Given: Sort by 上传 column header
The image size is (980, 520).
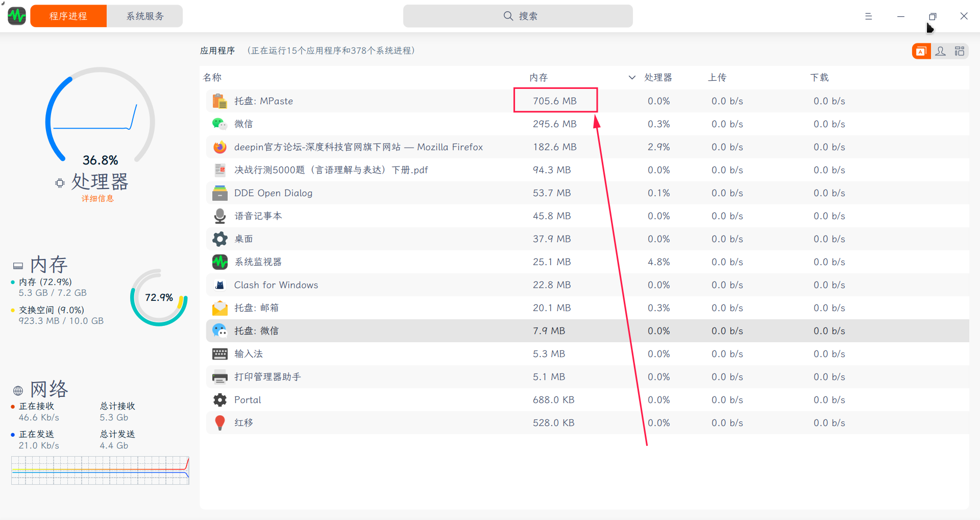Looking at the screenshot, I should 717,77.
